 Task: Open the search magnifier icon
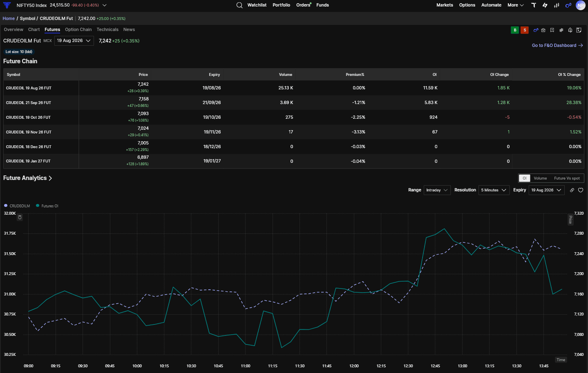tap(239, 5)
